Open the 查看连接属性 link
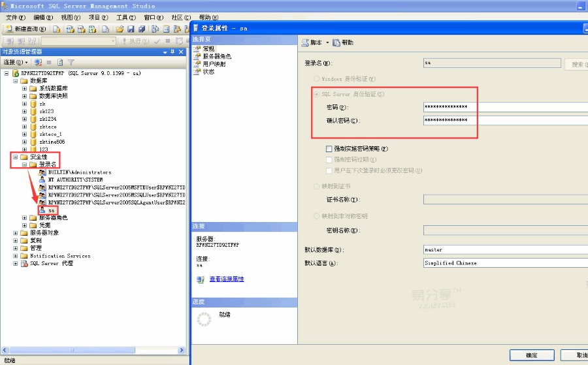Viewport: 588px width, 365px height. [227, 279]
